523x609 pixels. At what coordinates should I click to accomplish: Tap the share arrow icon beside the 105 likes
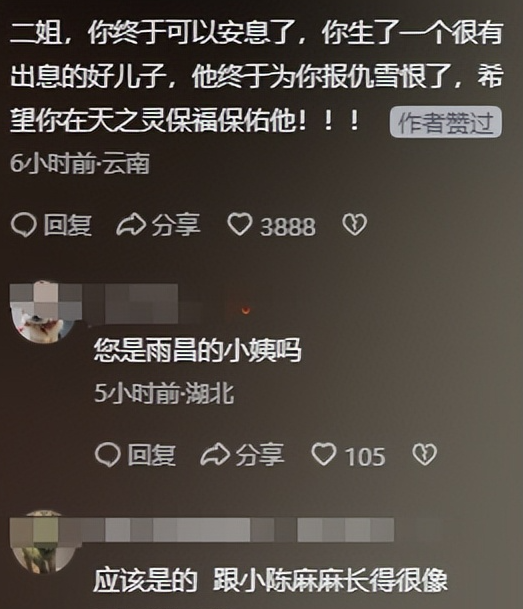[215, 454]
